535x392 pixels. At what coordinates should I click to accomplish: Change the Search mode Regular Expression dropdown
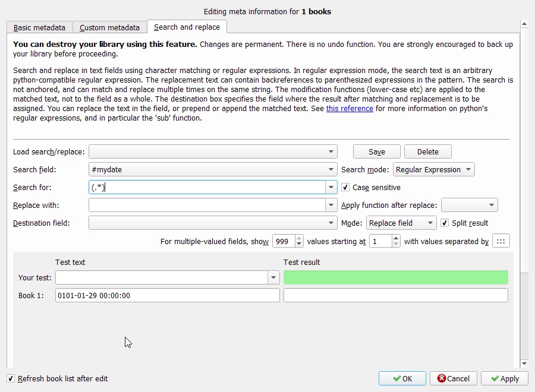click(x=434, y=169)
